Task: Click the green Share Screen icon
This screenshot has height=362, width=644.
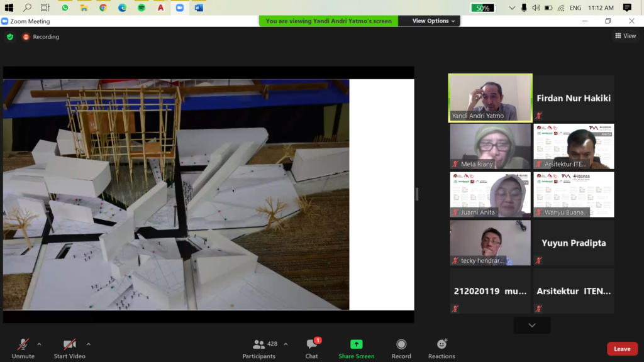Action: 356,344
